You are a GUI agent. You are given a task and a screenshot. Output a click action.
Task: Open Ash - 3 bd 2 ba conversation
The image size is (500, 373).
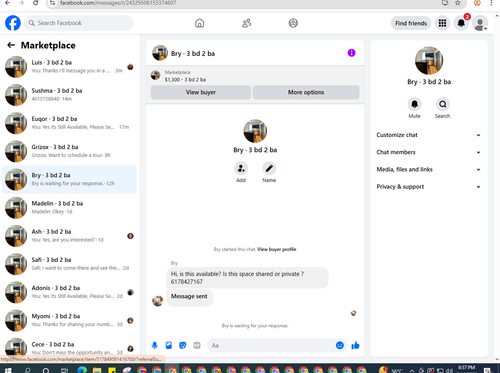(69, 236)
